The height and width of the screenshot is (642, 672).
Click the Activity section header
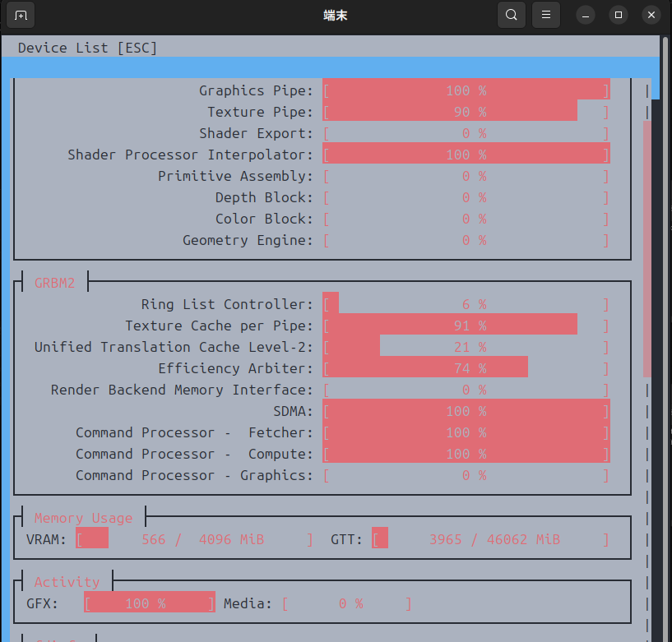click(67, 582)
